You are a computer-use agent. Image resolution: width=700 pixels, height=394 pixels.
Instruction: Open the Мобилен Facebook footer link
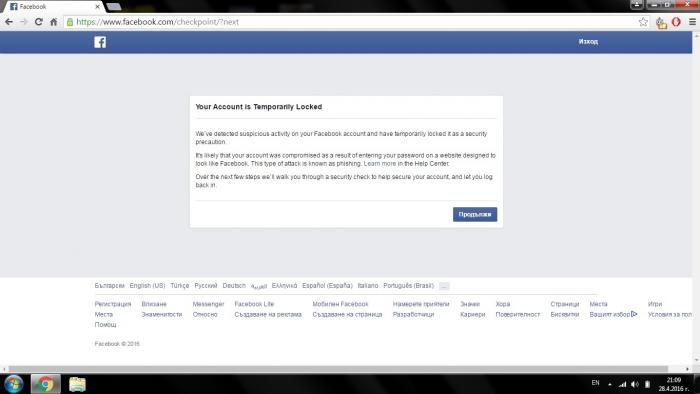pyautogui.click(x=340, y=304)
